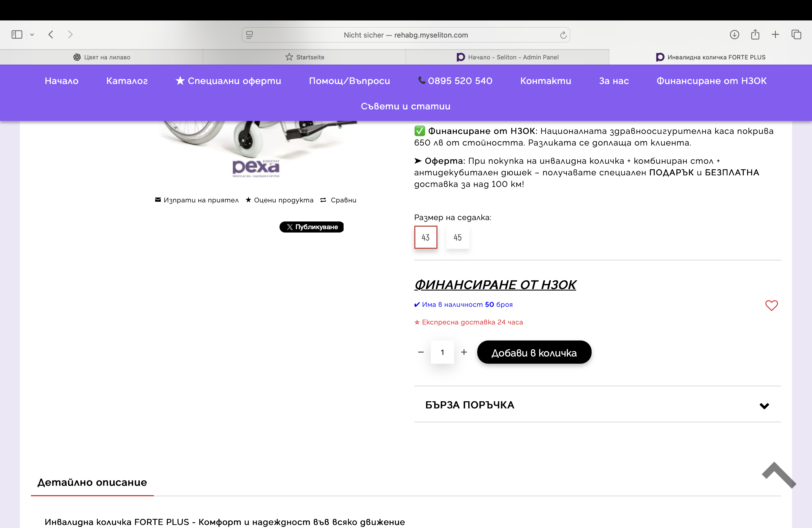The image size is (812, 528).
Task: Open the share sheet icon
Action: pyautogui.click(x=755, y=34)
